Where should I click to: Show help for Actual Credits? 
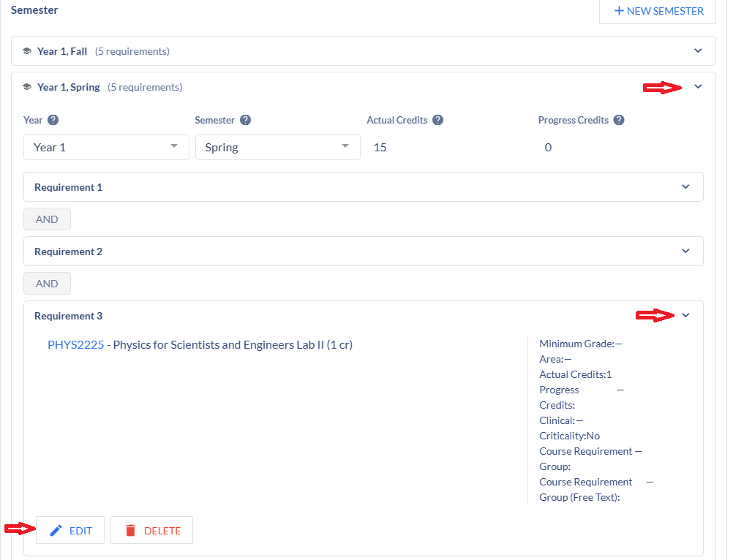(x=437, y=121)
